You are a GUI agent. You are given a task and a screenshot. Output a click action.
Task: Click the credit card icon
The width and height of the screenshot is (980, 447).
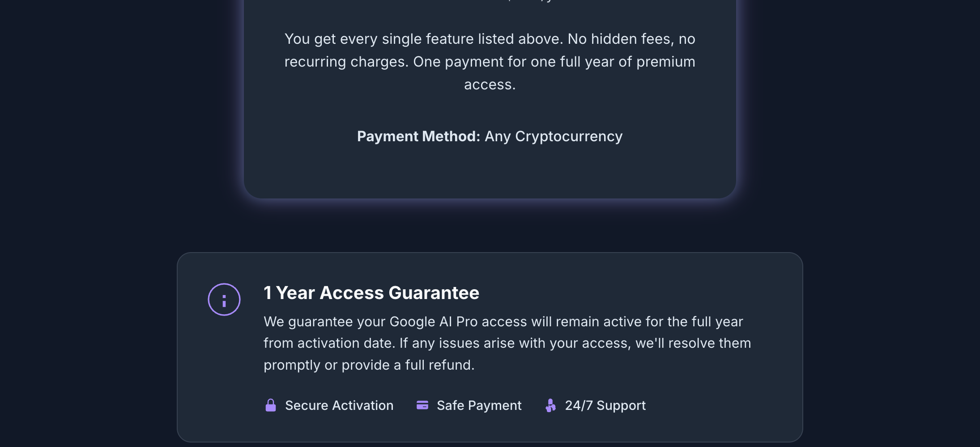[422, 405]
